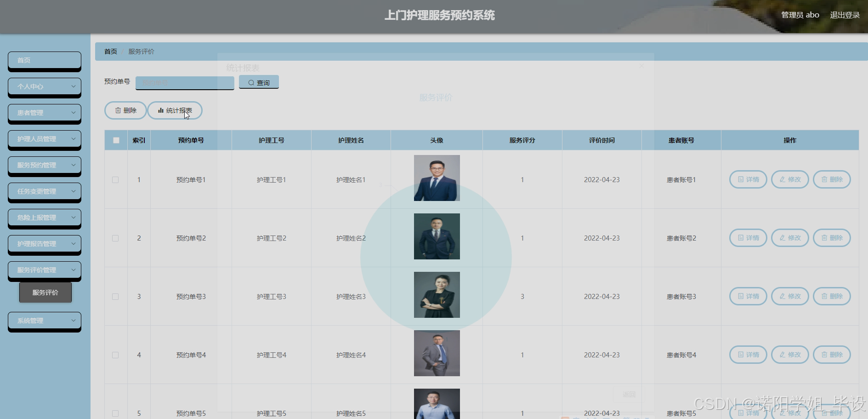Click 删除 for 预约单号4 row
This screenshot has width=868, height=419.
pos(832,355)
